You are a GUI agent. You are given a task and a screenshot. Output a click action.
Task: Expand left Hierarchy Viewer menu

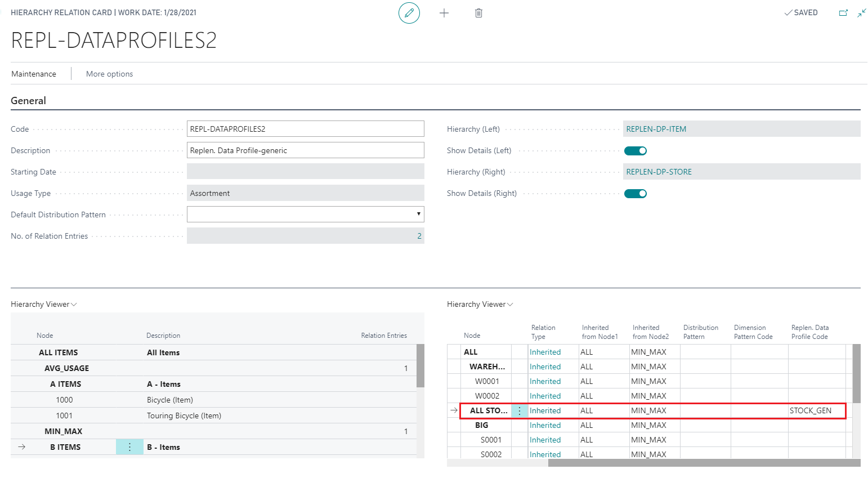tap(44, 305)
